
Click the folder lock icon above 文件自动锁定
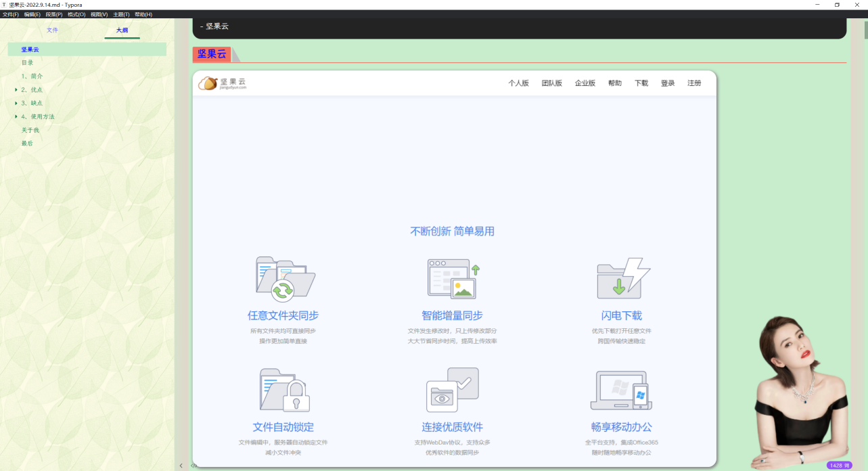point(284,390)
